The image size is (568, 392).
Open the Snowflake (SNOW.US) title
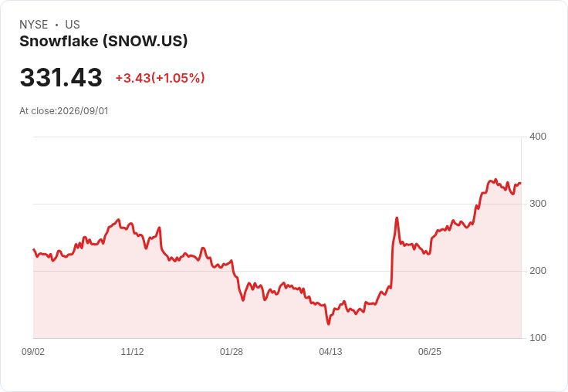(x=103, y=41)
